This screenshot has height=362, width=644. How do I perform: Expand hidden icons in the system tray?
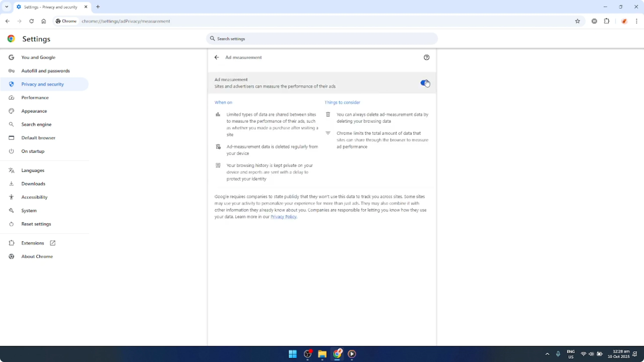tap(548, 354)
